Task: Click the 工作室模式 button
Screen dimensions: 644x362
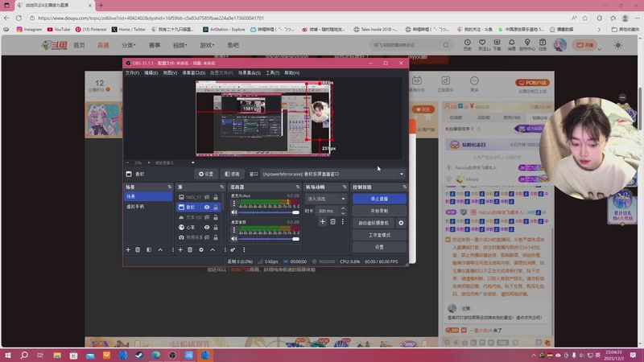Action: [379, 235]
